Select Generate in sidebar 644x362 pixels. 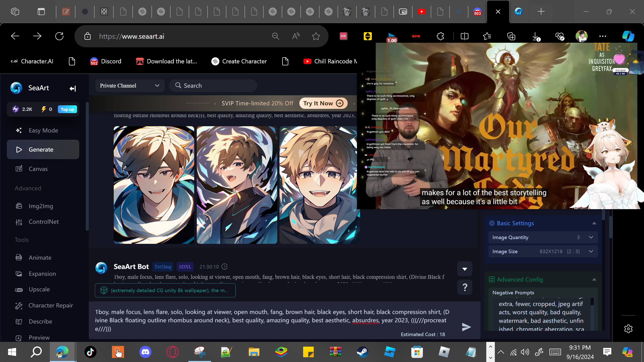[x=43, y=150]
